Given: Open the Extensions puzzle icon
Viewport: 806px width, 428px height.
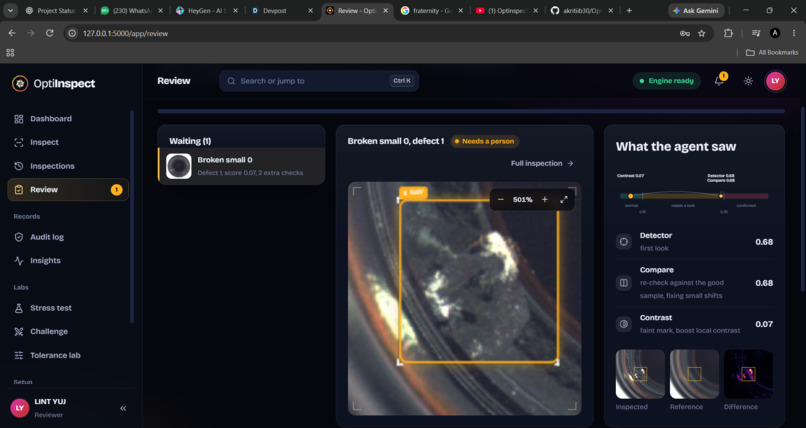Looking at the screenshot, I should point(728,33).
